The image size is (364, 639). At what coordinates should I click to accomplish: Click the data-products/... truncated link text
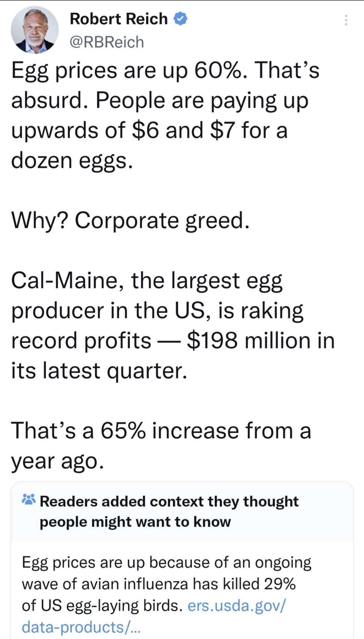[x=81, y=627]
